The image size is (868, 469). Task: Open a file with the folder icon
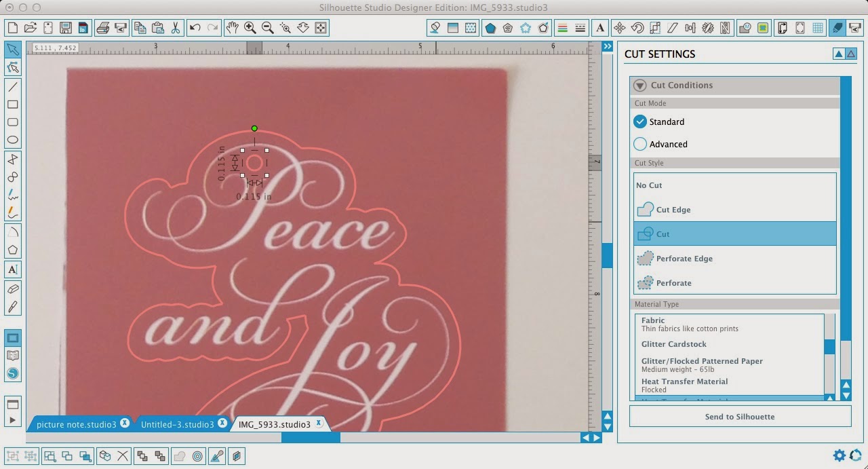coord(30,28)
